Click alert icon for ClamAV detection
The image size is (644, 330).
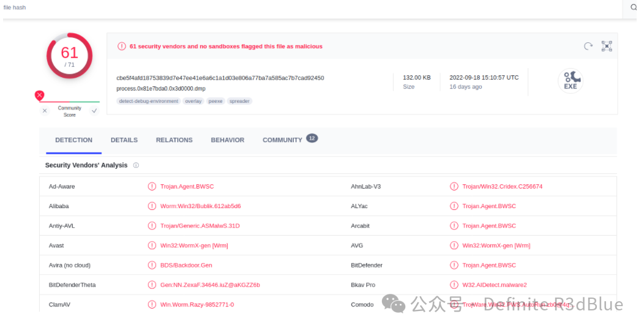click(152, 305)
